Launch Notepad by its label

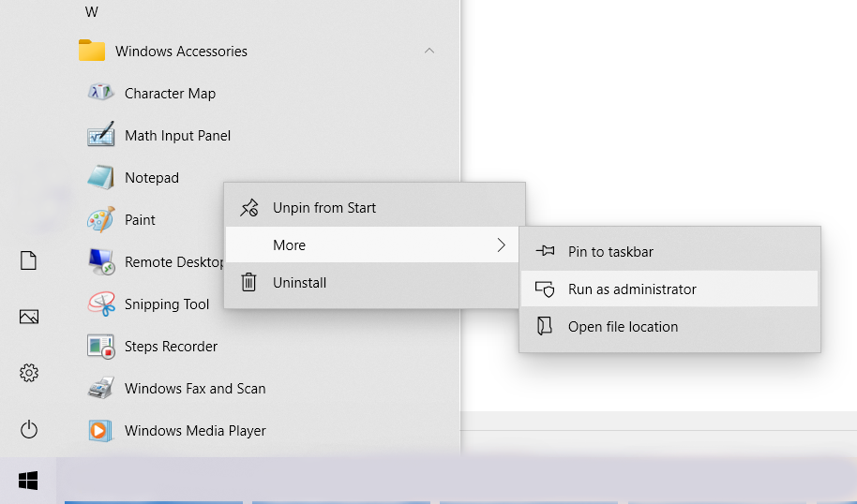tap(151, 177)
